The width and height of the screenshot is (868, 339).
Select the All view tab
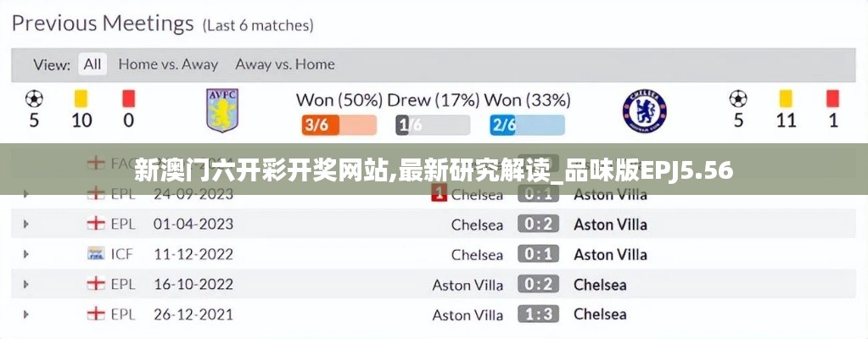coord(92,64)
